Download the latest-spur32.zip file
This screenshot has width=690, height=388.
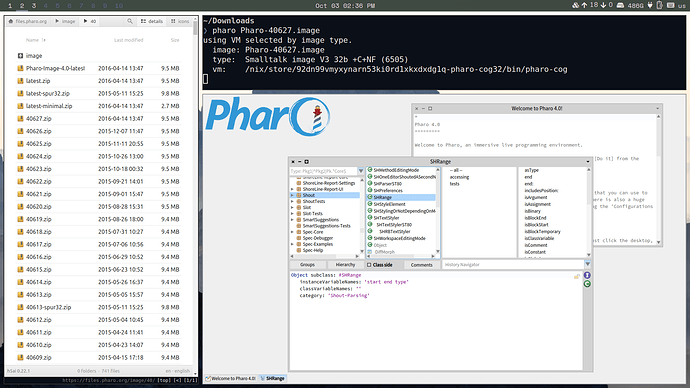tap(48, 93)
